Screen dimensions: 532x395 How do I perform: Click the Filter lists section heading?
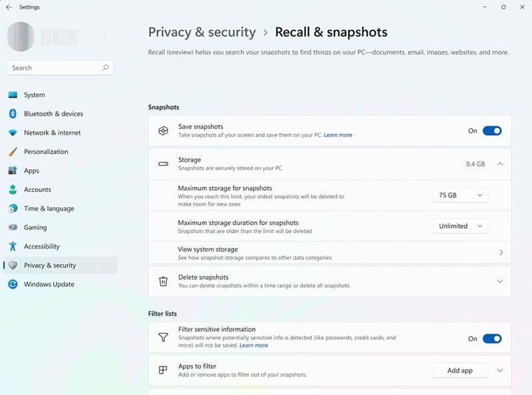click(162, 314)
